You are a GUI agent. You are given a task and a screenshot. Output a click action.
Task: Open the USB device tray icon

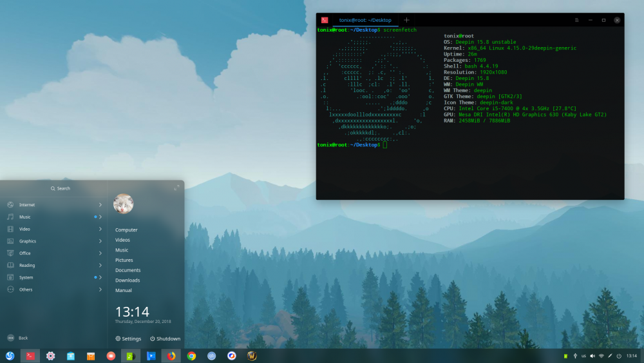pos(575,356)
